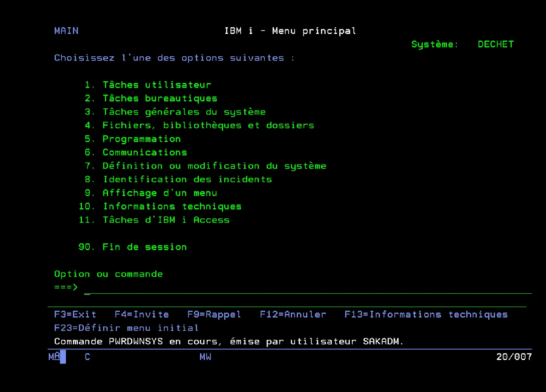The image size is (546, 392).
Task: Choose Tâches d'IBM i Access
Action: coord(154,220)
